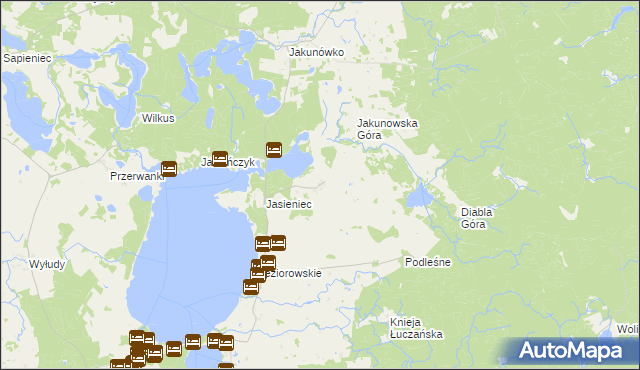Select the hotel marker covering the Jasieńczyk label
The height and width of the screenshot is (370, 640).
220,159
